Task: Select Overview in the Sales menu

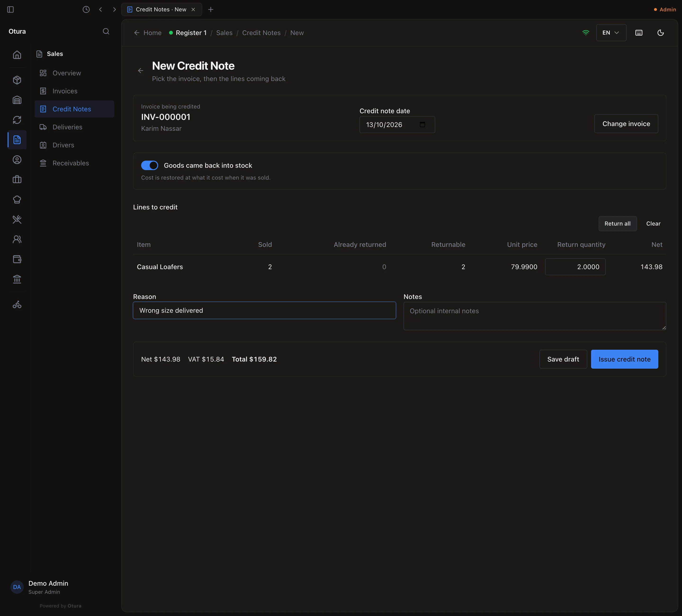Action: 74,73
